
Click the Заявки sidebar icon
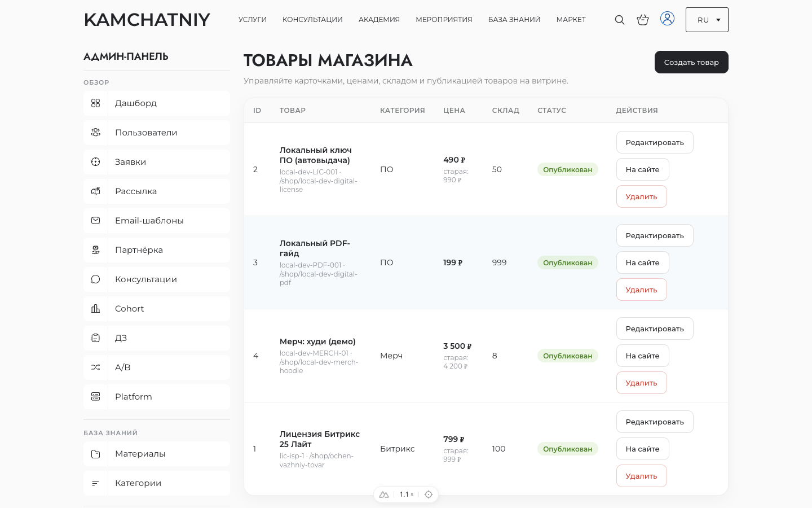pyautogui.click(x=96, y=162)
